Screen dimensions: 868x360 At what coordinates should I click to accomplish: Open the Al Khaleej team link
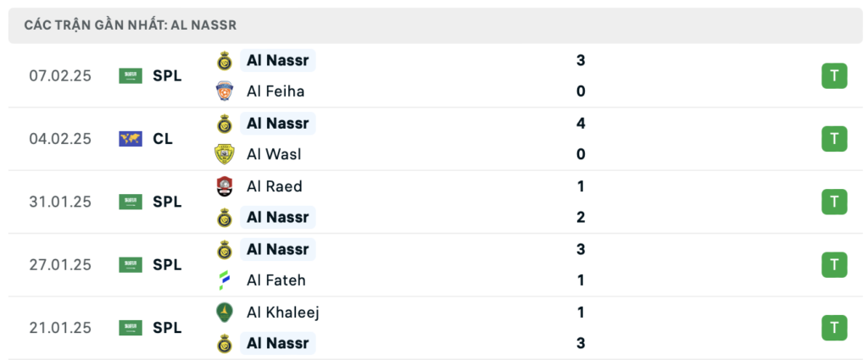tap(282, 312)
